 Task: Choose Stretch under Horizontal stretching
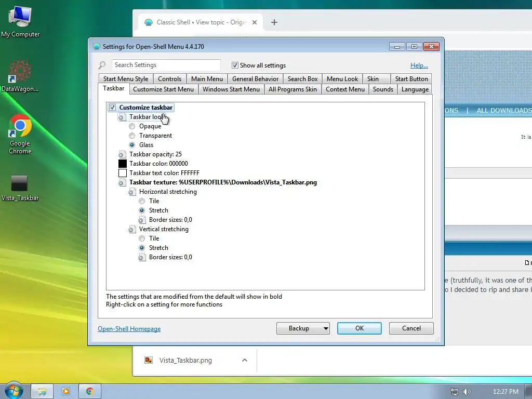coord(142,210)
